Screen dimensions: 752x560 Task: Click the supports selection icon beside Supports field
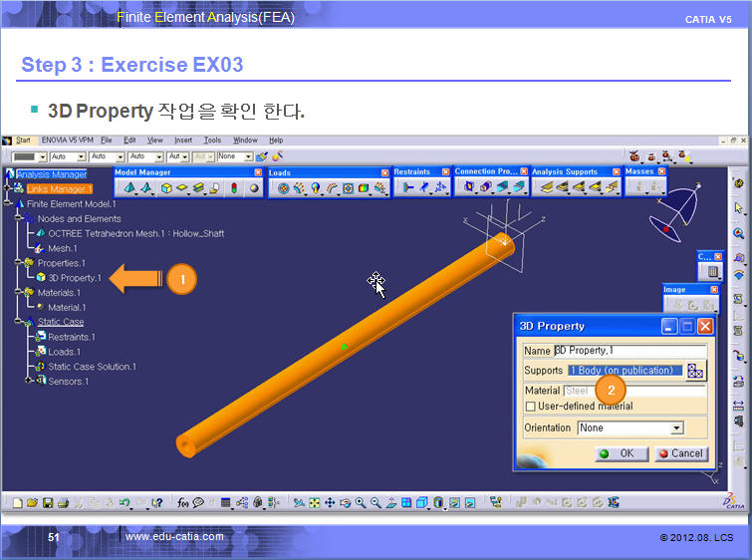(x=695, y=372)
